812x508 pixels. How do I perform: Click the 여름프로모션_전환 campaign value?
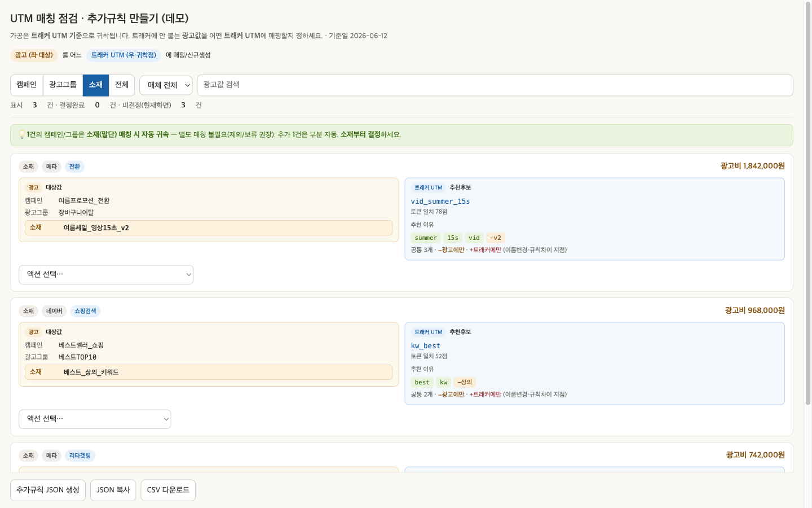point(84,201)
